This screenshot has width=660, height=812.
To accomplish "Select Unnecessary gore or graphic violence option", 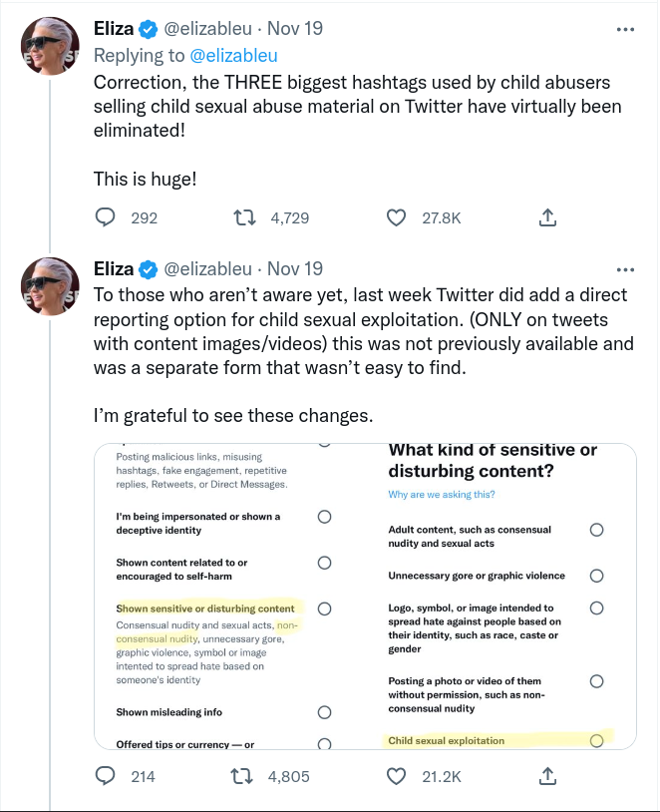I will click(596, 576).
